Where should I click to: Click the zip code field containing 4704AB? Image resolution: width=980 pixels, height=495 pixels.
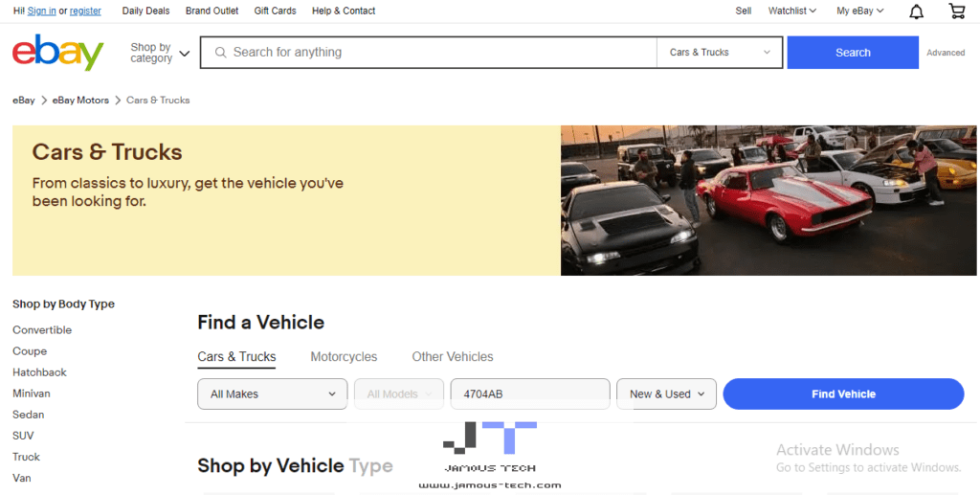click(x=530, y=394)
